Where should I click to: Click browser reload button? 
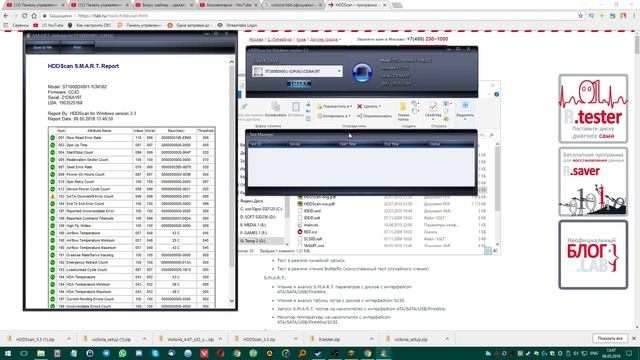tap(24, 16)
